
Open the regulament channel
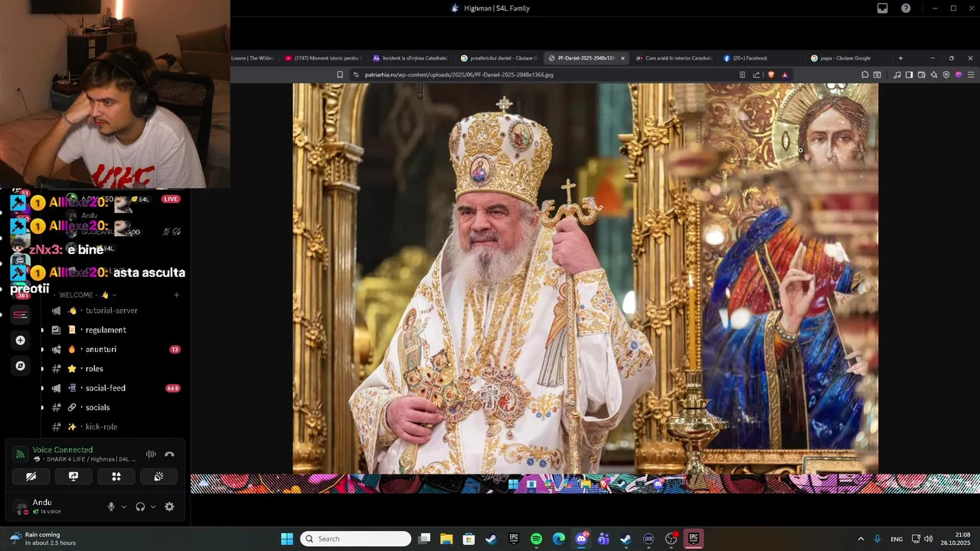point(106,330)
